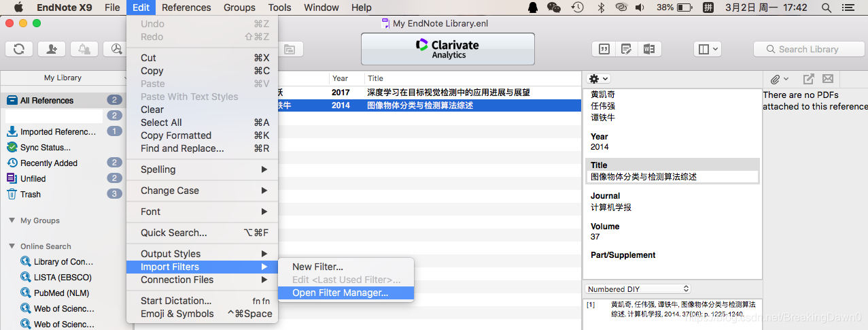
Task: Click the Share Library person-plus icon
Action: tap(52, 49)
